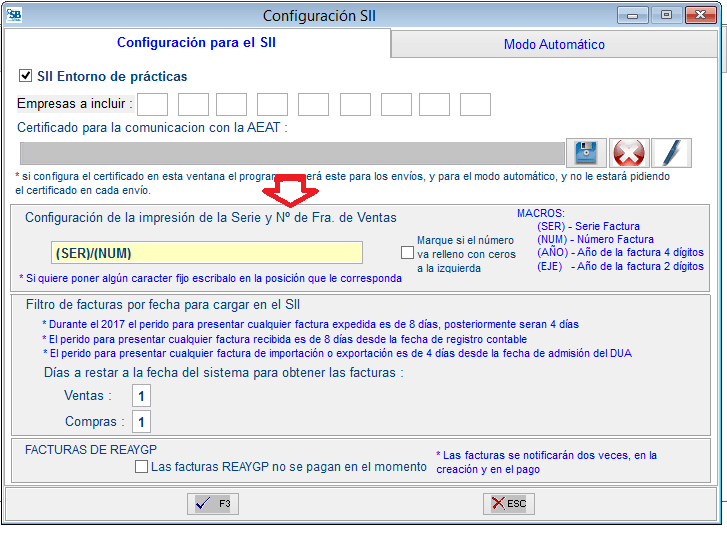This screenshot has width=727, height=534.
Task: Click the seventh Empresas a incluir box
Action: (396, 104)
